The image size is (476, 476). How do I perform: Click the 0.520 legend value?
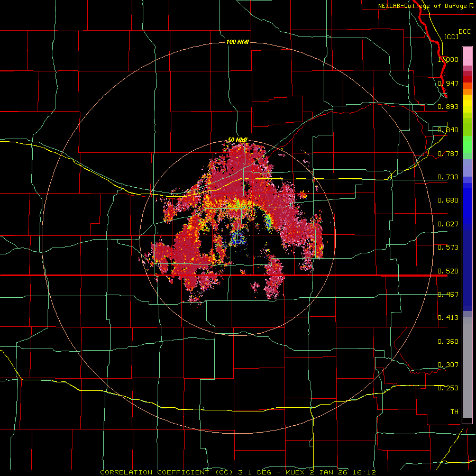[448, 271]
